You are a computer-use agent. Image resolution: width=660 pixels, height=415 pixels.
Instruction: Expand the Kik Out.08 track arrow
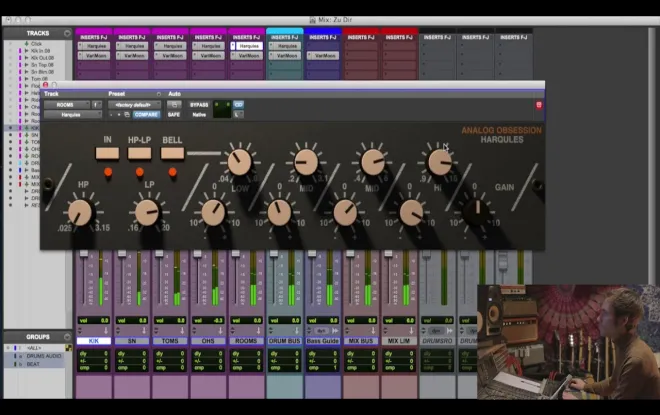[27, 58]
